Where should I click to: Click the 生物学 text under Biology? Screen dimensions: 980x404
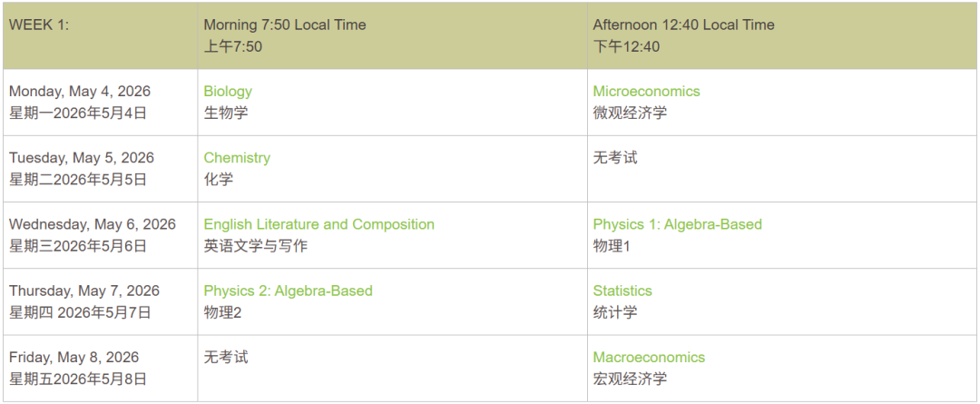click(226, 113)
